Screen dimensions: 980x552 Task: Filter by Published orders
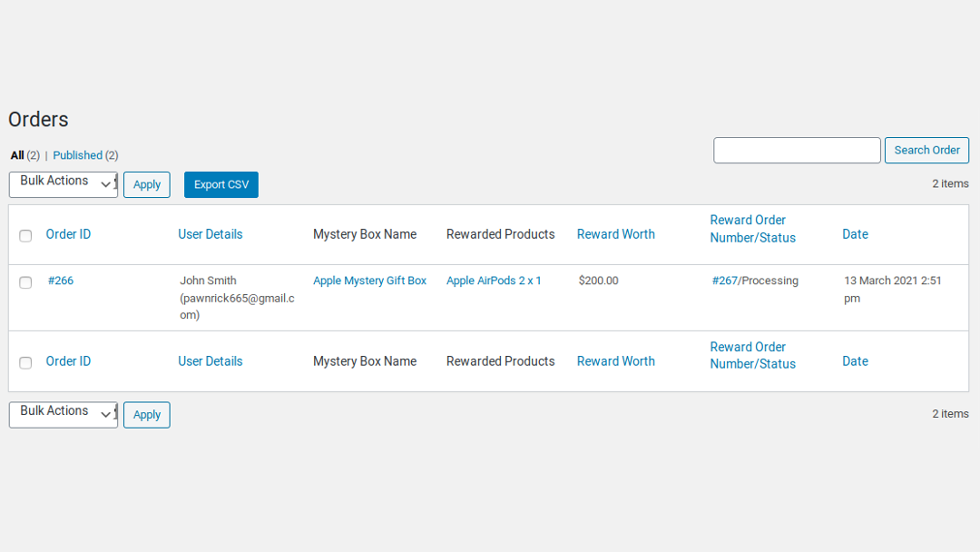[77, 155]
